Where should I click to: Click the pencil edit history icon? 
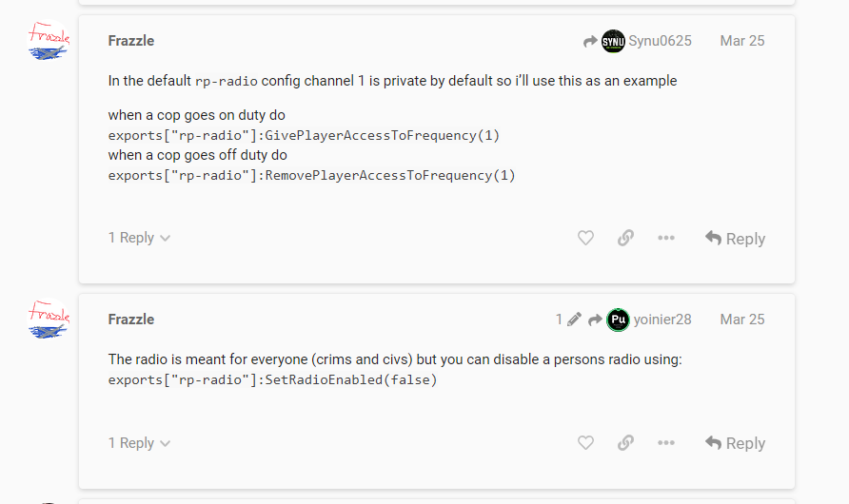574,320
